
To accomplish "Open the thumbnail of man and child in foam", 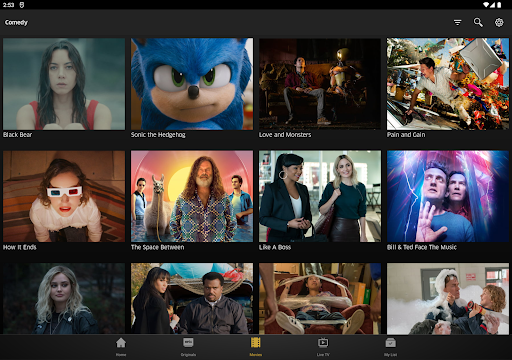I will (x=448, y=299).
